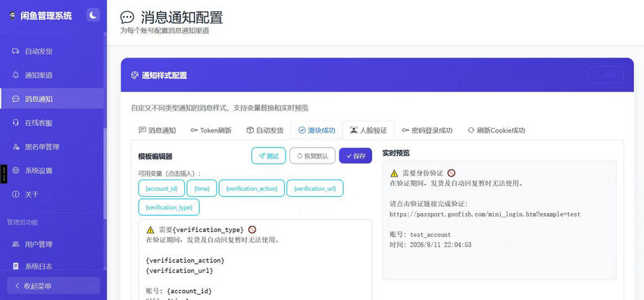
Task: Click the dark tab on sidebar's left edge
Action: point(3,174)
